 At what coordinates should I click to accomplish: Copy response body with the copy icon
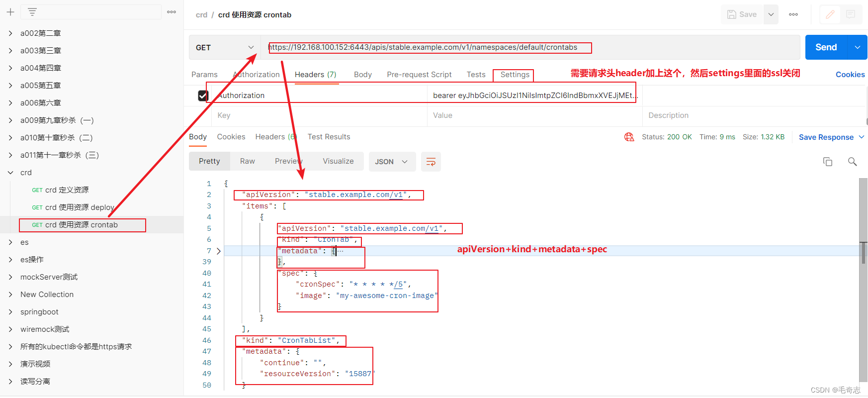[x=828, y=162]
